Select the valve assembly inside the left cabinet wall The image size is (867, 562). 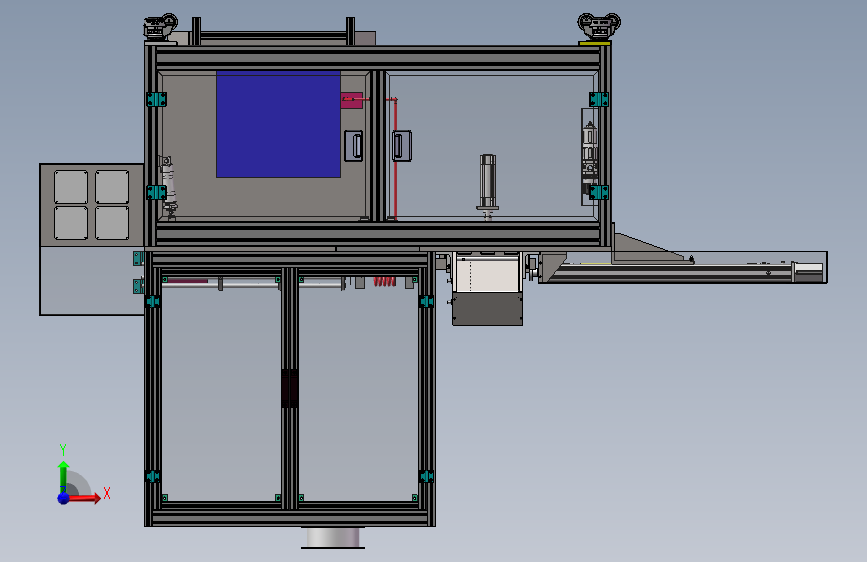(167, 188)
